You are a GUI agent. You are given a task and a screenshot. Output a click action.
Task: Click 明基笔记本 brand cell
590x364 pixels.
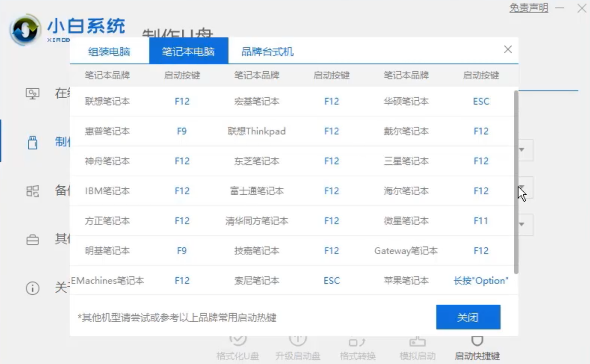(107, 251)
